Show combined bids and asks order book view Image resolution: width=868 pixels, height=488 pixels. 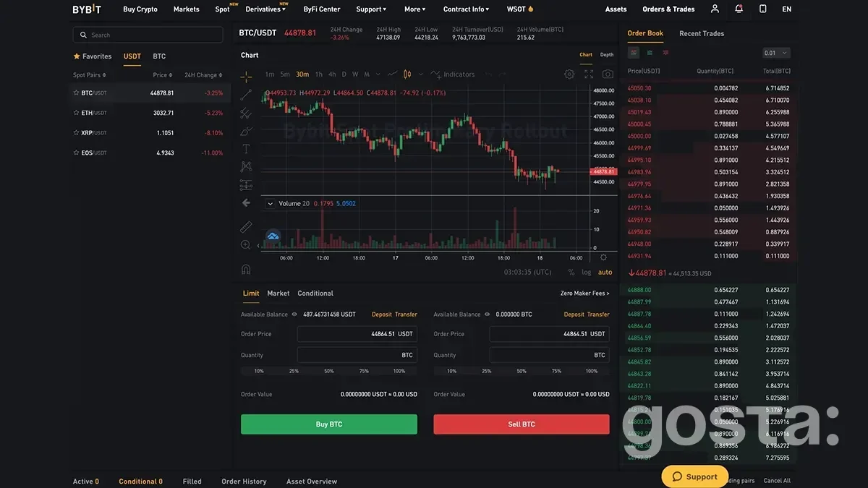[634, 53]
